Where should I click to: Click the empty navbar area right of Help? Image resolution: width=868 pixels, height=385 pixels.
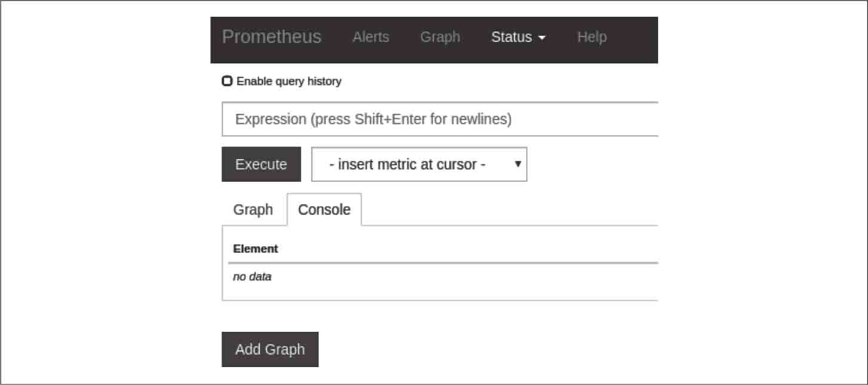[634, 37]
